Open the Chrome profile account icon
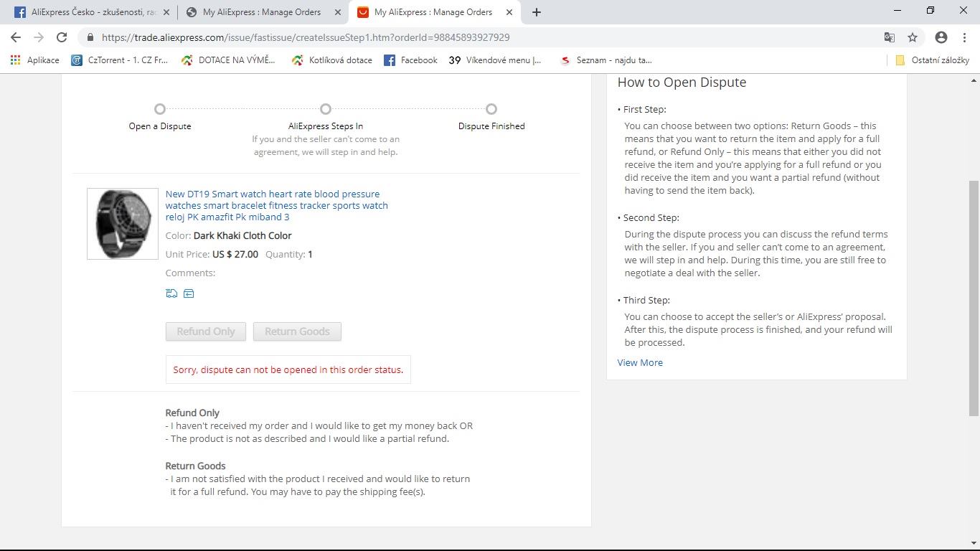This screenshot has width=980, height=551. coord(941,37)
